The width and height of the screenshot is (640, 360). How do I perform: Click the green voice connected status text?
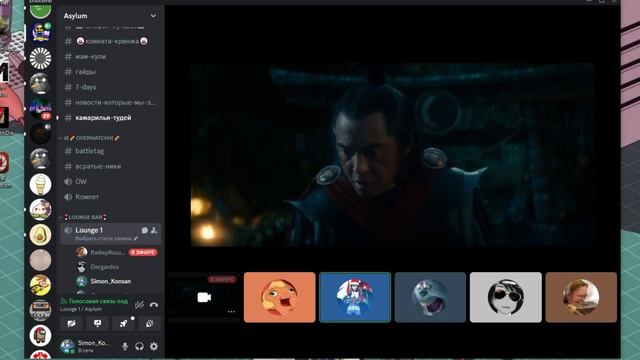[98, 301]
